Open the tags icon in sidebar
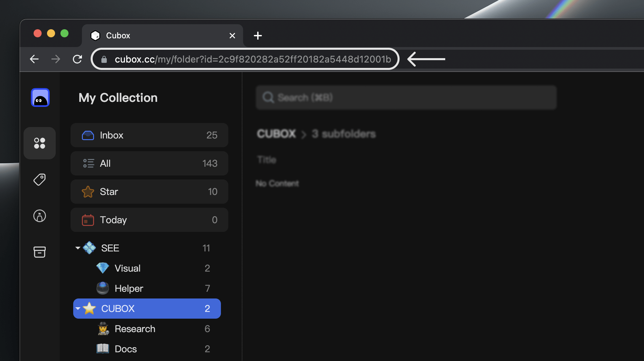The height and width of the screenshot is (361, 644). click(x=40, y=179)
